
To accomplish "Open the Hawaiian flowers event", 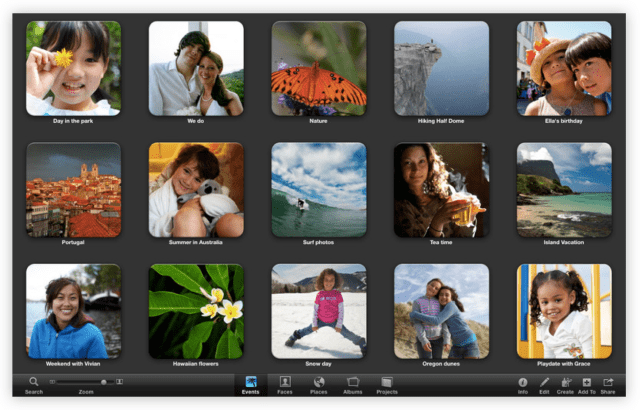I will pyautogui.click(x=196, y=311).
